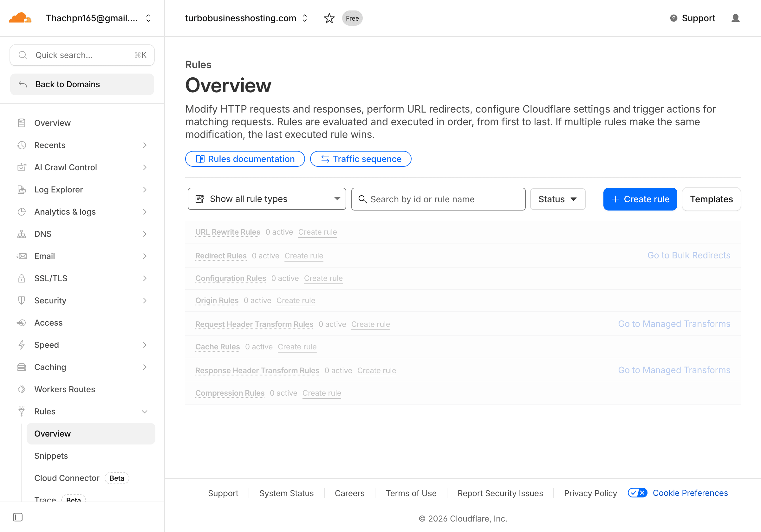Click the Recents clock icon
761x532 pixels.
coord(22,145)
